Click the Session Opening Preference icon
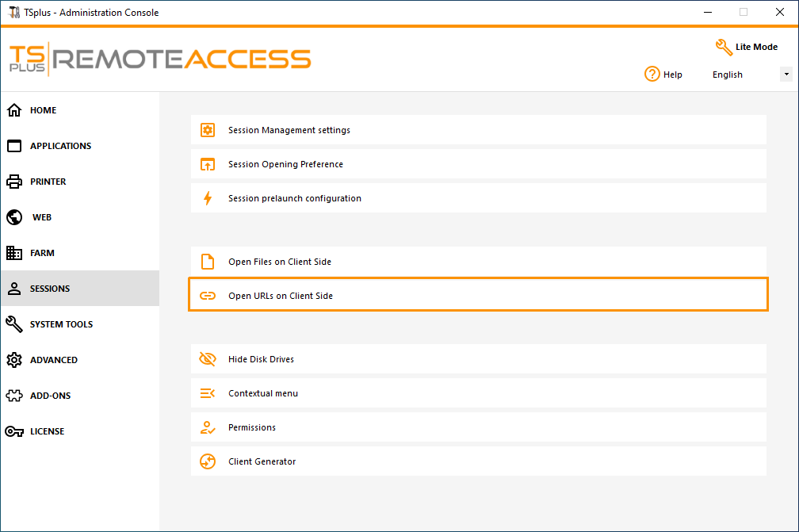 click(x=207, y=164)
